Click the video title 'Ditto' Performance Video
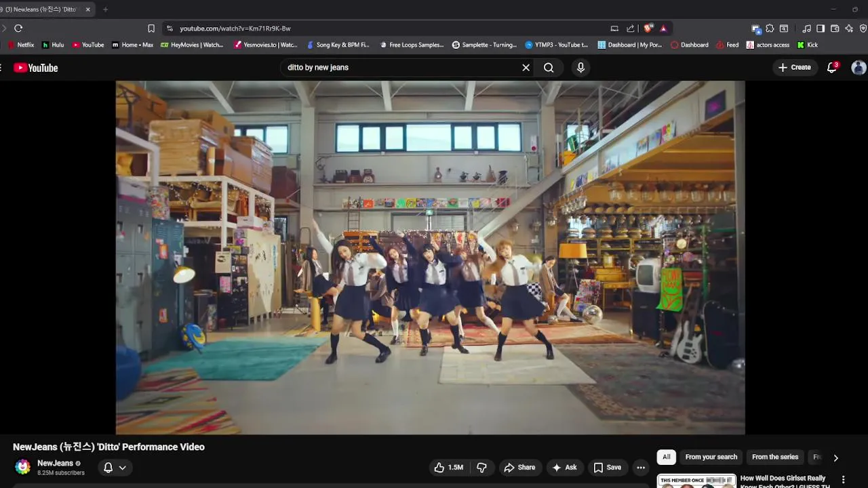The width and height of the screenshot is (868, 488). click(x=108, y=447)
